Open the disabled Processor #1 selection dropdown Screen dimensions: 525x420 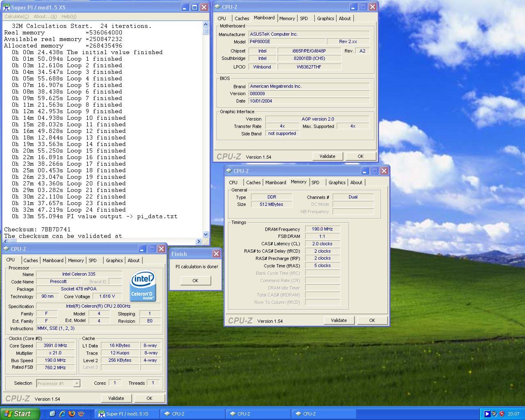[x=58, y=383]
